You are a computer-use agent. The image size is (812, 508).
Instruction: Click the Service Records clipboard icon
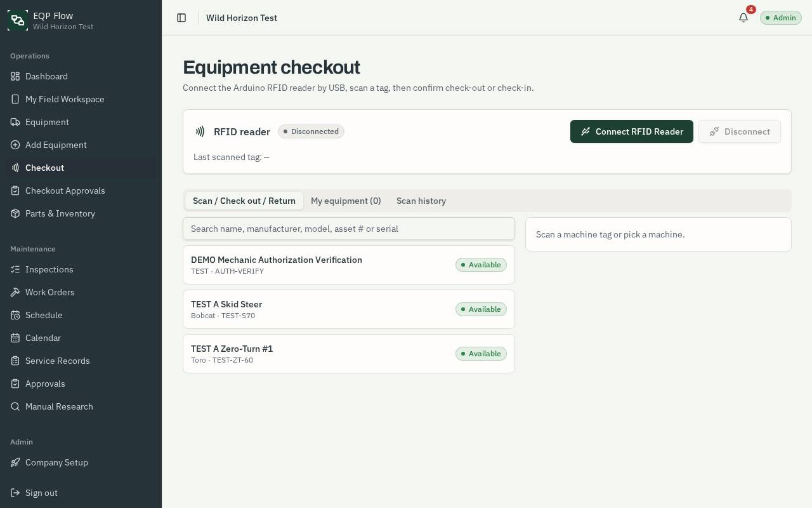click(x=15, y=361)
